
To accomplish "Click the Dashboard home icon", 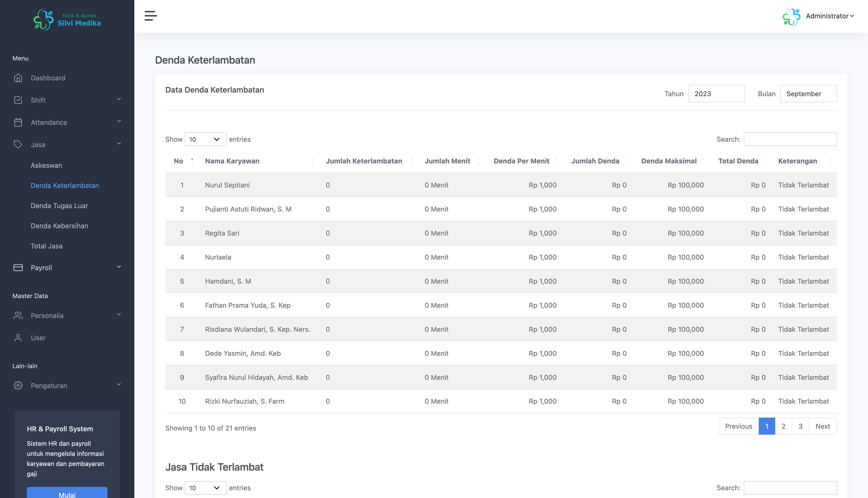I will coord(18,78).
